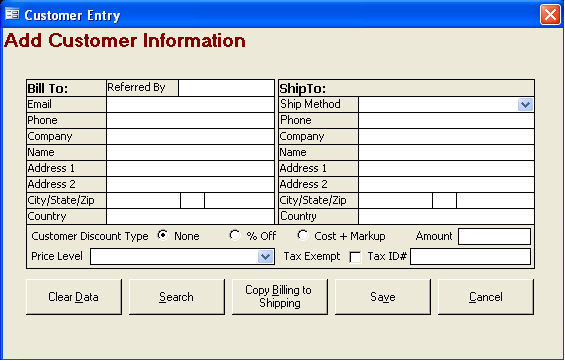This screenshot has height=361, width=565.
Task: Click the ShipTo Address 2 field
Action: pos(446,184)
